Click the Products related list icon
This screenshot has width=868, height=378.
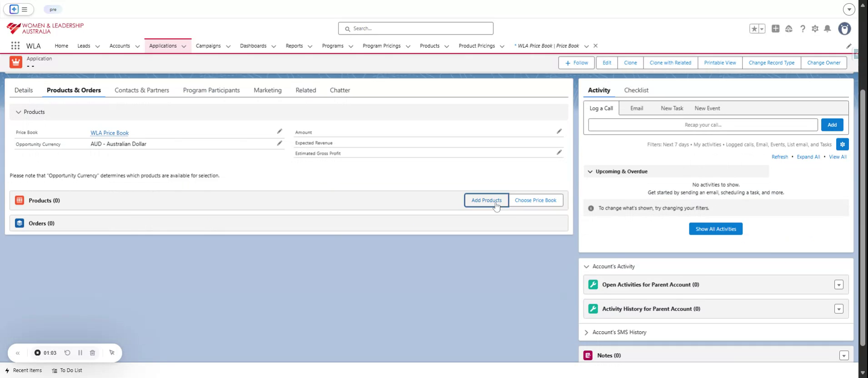[x=20, y=200]
